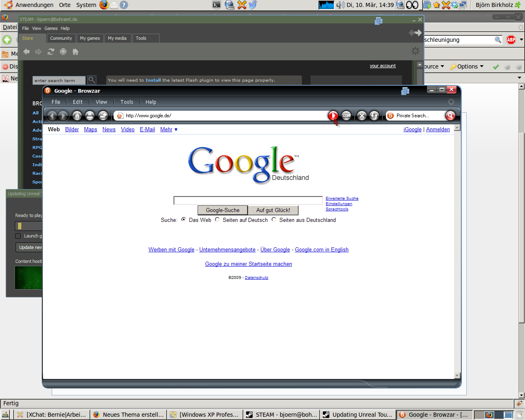The height and width of the screenshot is (420, 525).
Task: Select Seiten aus Deutschland radio button
Action: 274,219
